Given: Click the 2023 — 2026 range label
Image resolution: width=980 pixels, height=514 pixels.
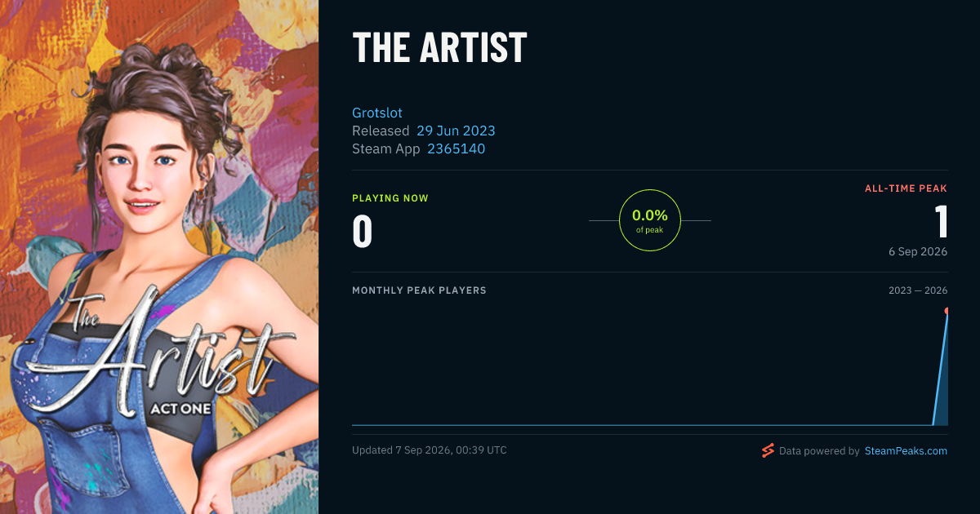Looking at the screenshot, I should (918, 290).
